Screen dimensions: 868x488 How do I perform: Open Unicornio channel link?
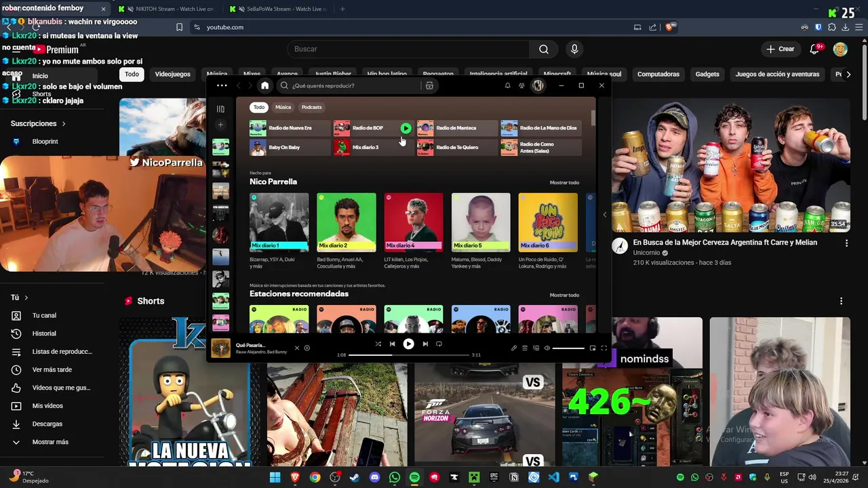[646, 253]
